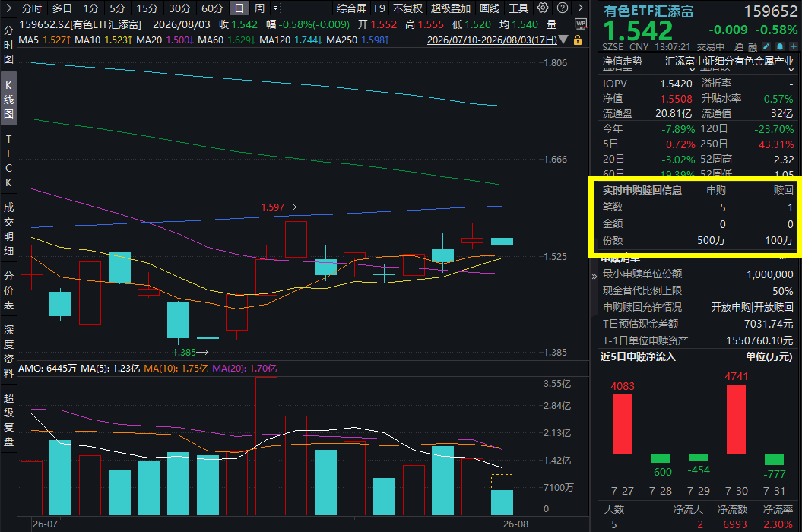
Task: Click the red 4083 inflow bar for 7-27
Action: [622, 424]
